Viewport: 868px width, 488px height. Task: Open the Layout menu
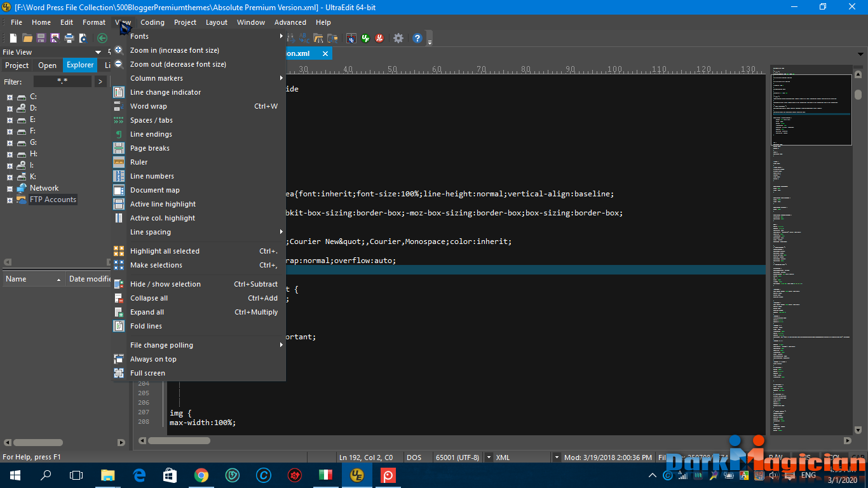click(217, 22)
